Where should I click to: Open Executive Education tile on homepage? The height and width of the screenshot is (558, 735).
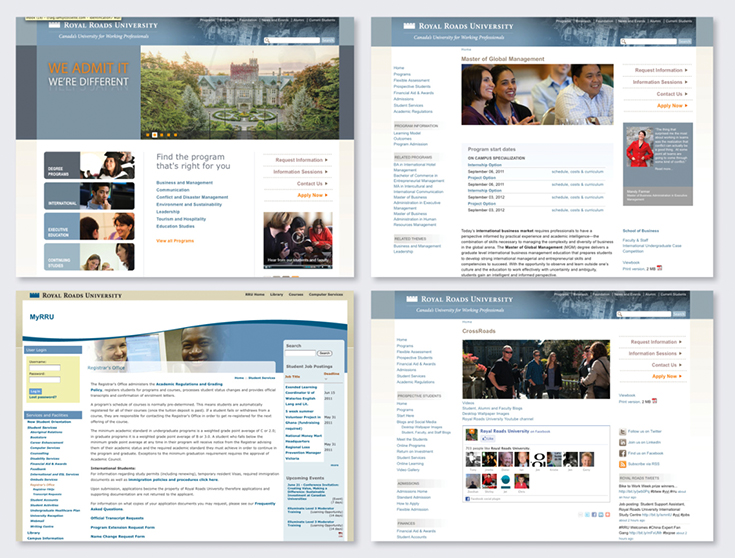tap(89, 226)
